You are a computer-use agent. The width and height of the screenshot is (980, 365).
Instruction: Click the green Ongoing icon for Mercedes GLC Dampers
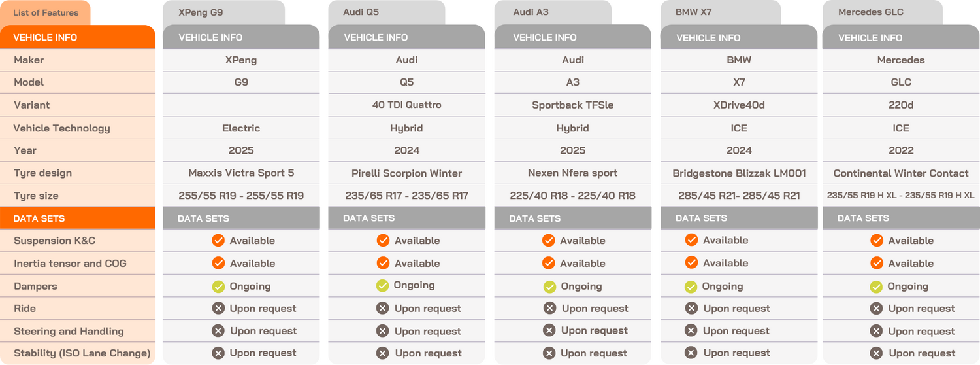pyautogui.click(x=877, y=287)
